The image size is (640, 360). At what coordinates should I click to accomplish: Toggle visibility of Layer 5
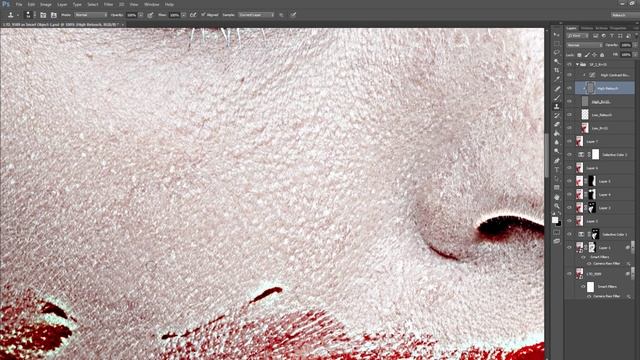pos(569,181)
